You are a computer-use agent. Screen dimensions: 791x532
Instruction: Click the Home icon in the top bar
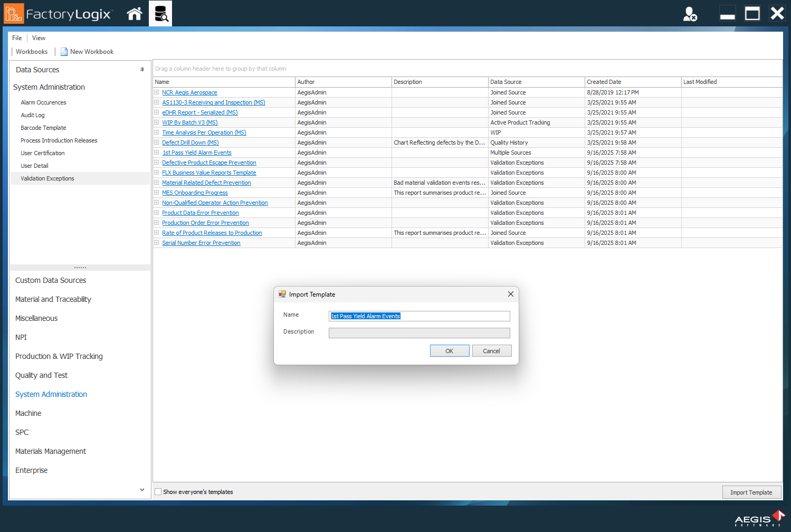(134, 13)
